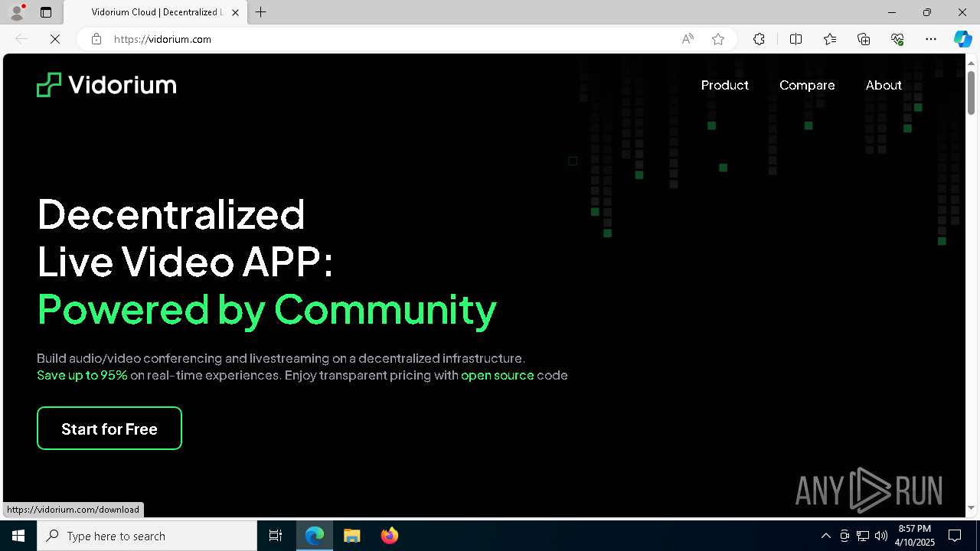Click Start for Free button

[109, 429]
